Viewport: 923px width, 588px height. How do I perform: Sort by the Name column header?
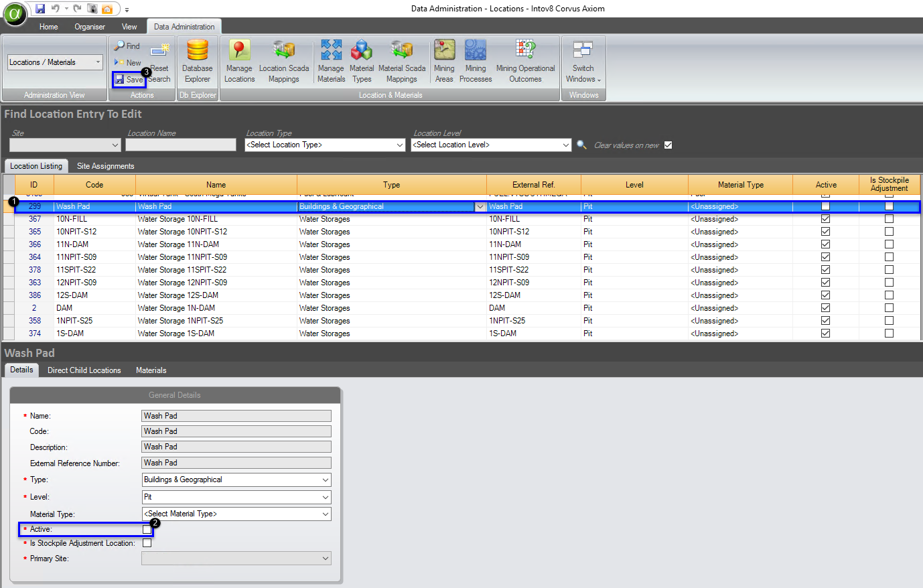click(x=216, y=185)
